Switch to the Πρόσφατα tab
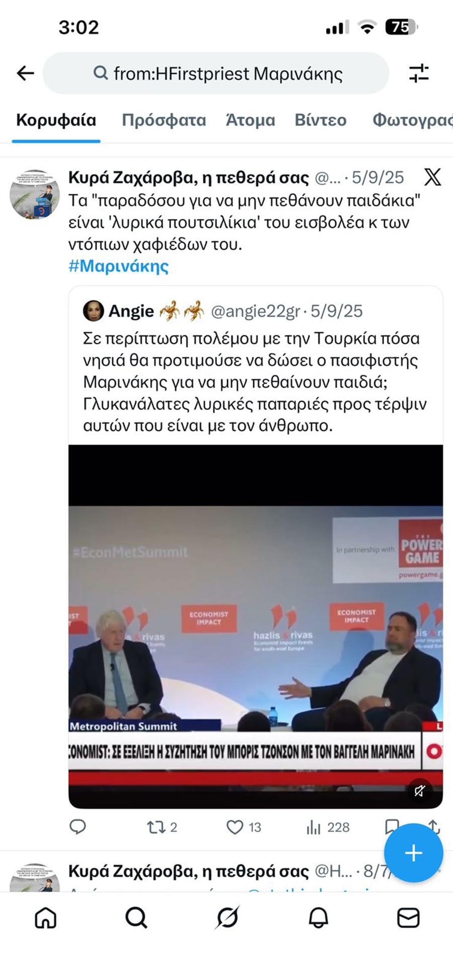Viewport: 453px width, 980px height. (x=164, y=120)
